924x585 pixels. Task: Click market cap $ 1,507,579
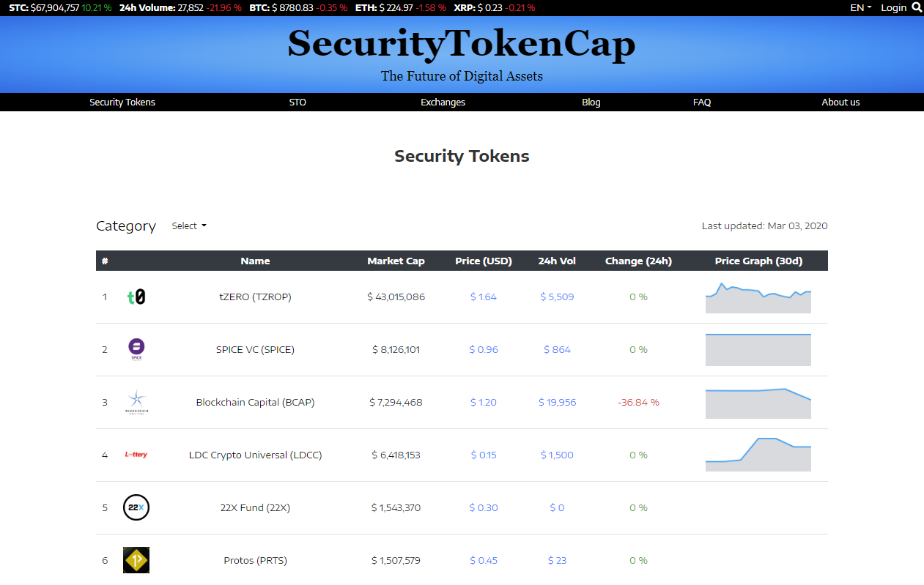[x=396, y=560]
